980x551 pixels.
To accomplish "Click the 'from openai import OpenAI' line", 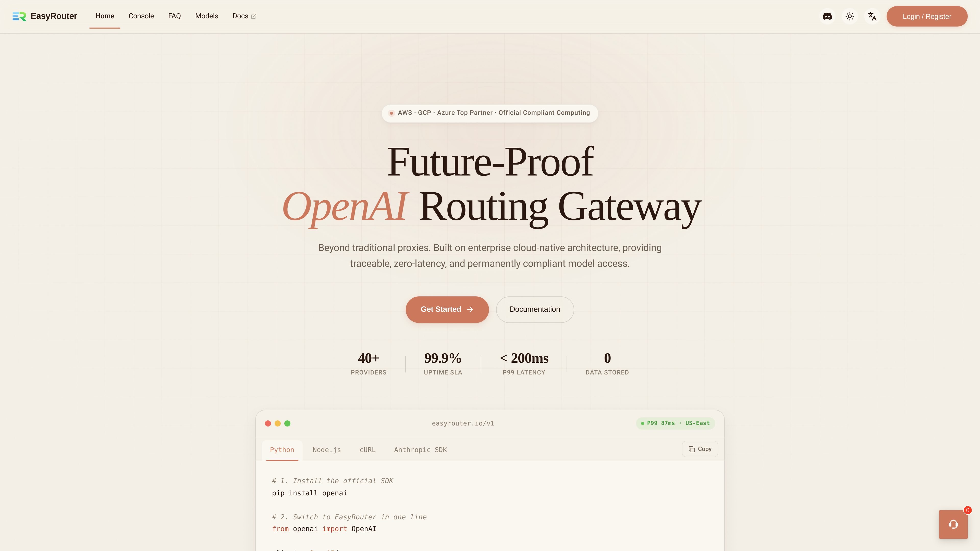I will tap(324, 529).
